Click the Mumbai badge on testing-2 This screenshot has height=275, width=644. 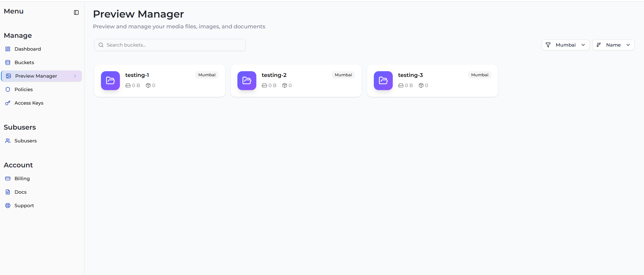(x=343, y=75)
